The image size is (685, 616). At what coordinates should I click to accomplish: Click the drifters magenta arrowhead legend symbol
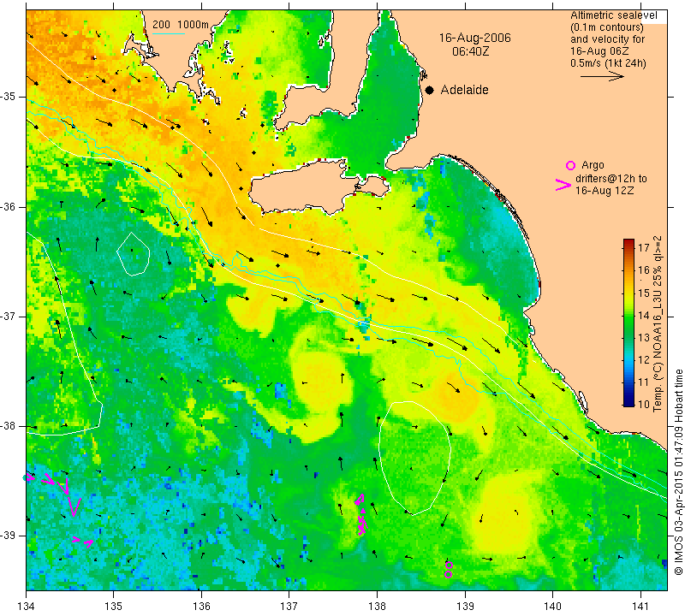tap(563, 185)
